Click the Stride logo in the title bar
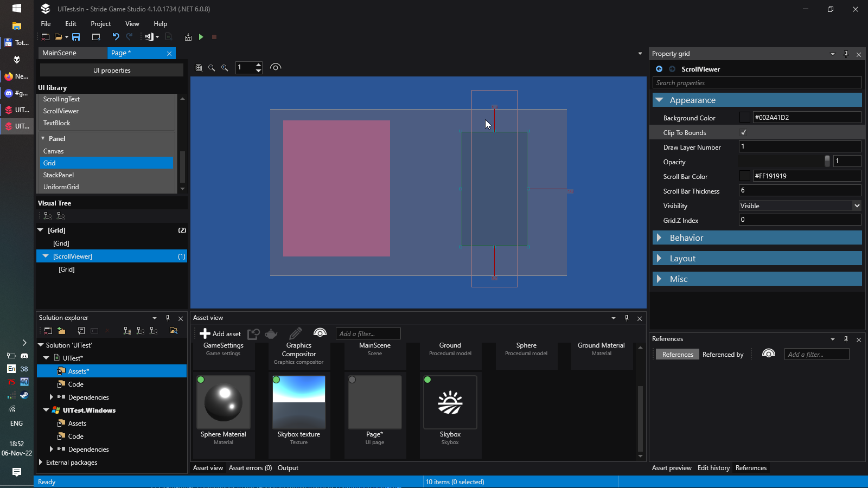 click(x=46, y=9)
